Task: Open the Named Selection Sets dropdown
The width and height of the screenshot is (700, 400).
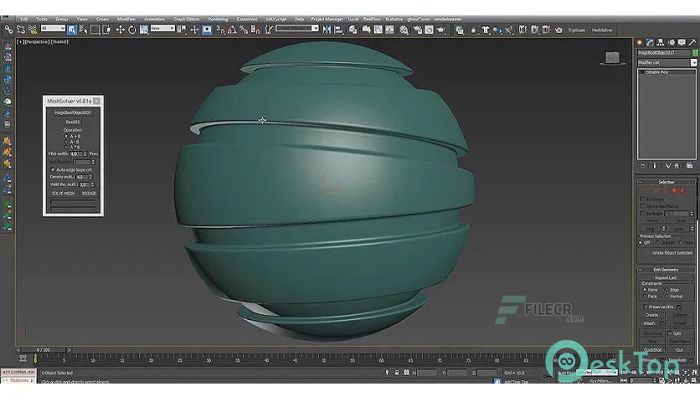Action: [297, 29]
